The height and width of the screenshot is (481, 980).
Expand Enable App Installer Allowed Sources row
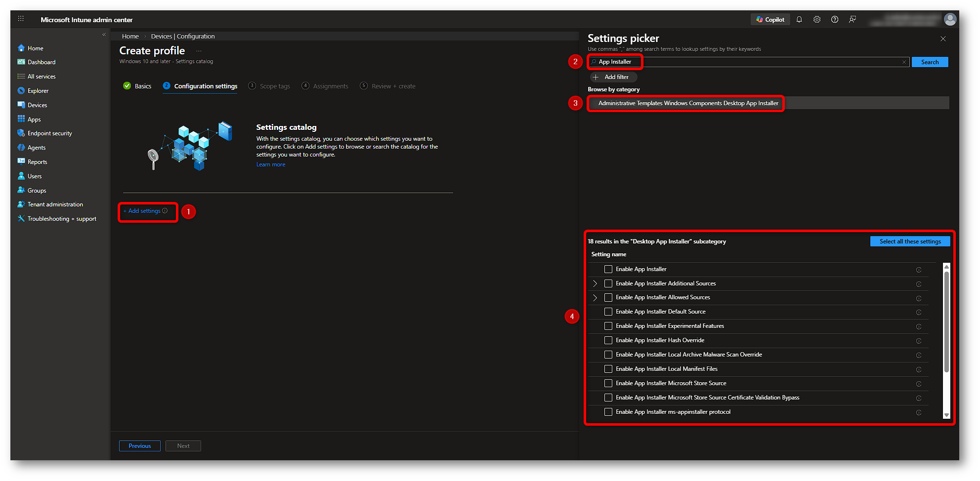[x=595, y=298]
